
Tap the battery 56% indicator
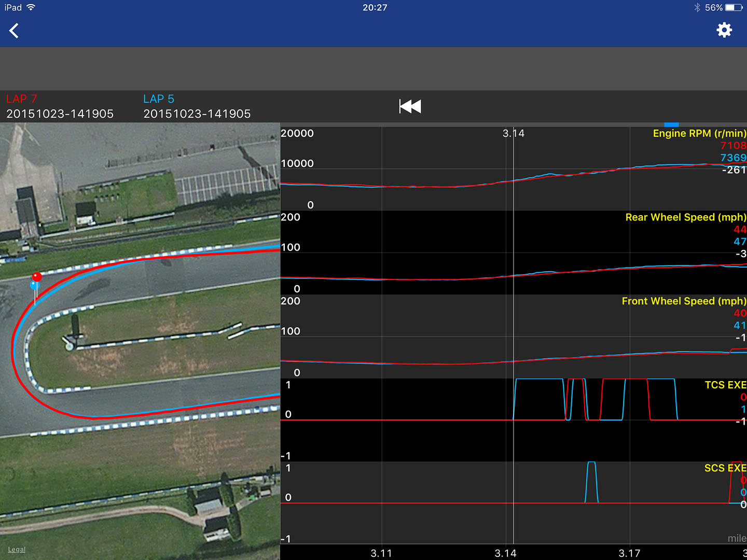(x=723, y=8)
